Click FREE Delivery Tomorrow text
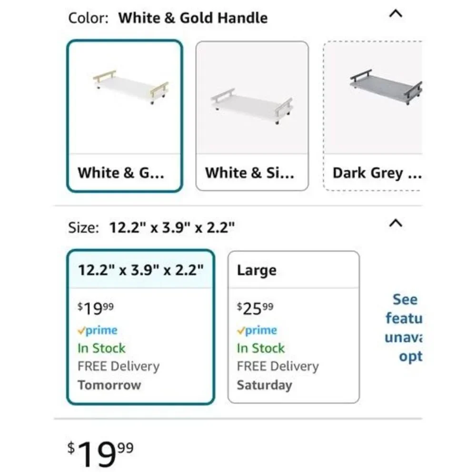 tap(119, 376)
